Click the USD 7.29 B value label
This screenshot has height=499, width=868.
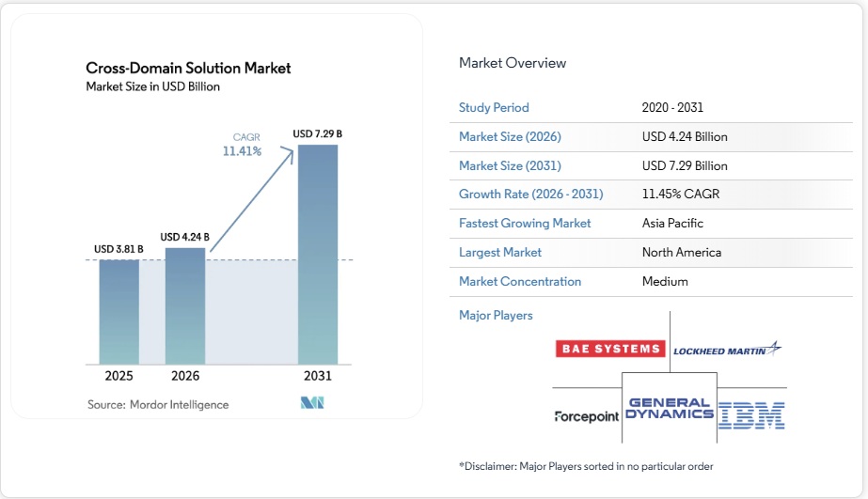pyautogui.click(x=317, y=134)
